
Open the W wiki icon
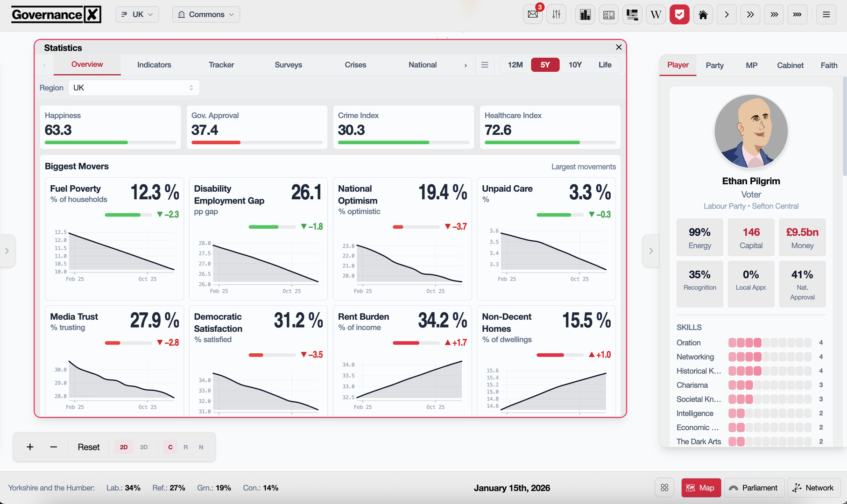tap(656, 14)
